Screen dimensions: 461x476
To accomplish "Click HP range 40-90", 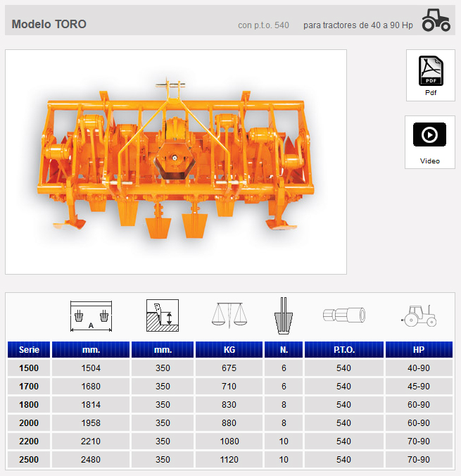I will coord(419,368).
